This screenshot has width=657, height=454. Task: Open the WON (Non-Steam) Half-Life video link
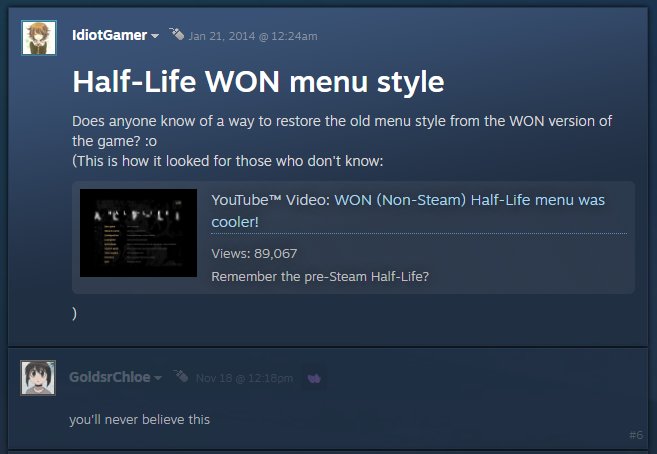(408, 211)
